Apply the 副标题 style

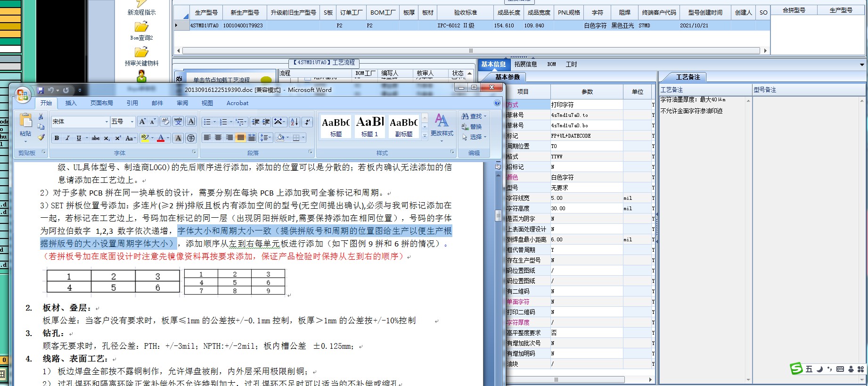[403, 126]
